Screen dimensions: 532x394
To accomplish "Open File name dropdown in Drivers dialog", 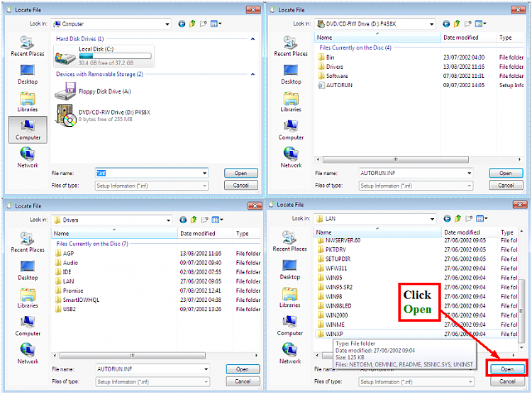I will click(206, 369).
